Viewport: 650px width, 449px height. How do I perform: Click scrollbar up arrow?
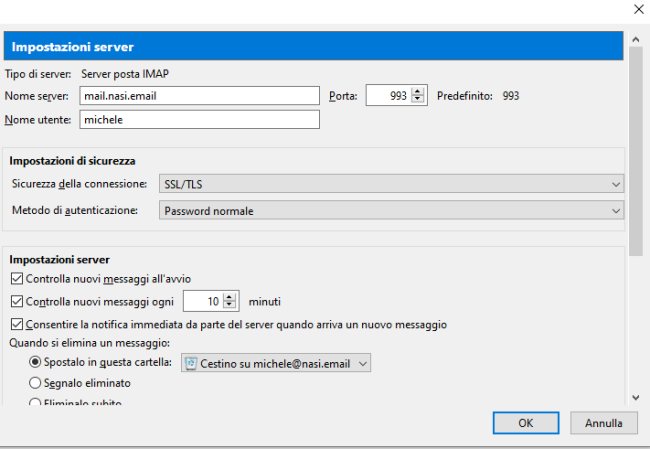click(x=635, y=40)
